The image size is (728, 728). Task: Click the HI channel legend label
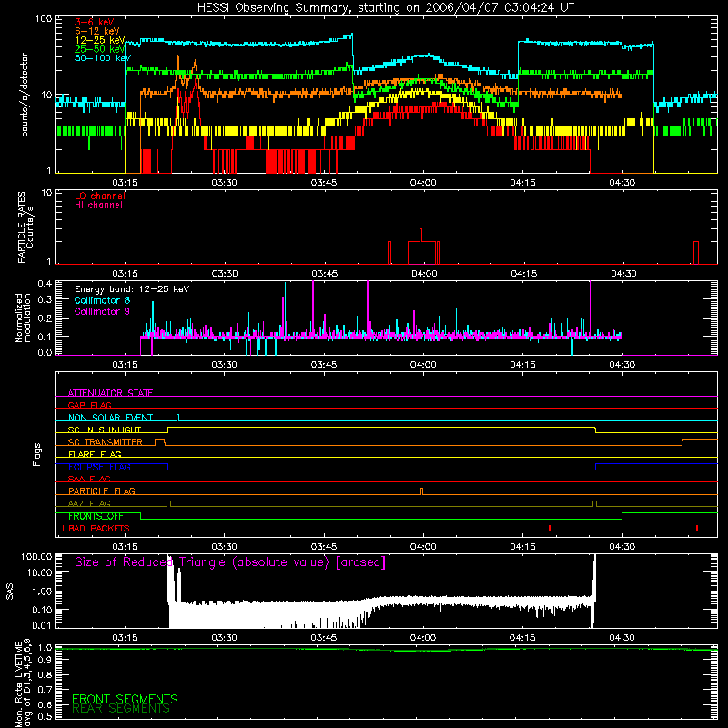click(98, 206)
